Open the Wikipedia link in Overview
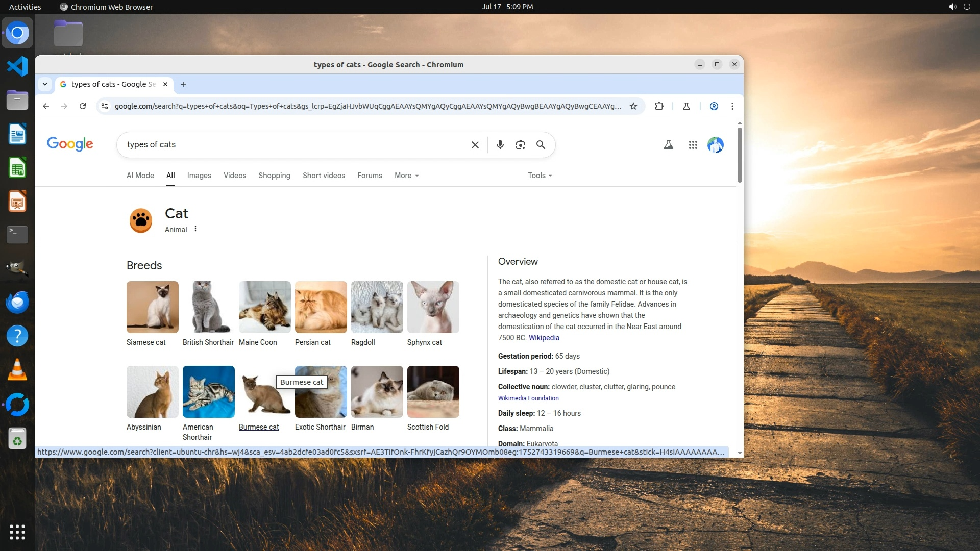980x551 pixels. point(544,338)
